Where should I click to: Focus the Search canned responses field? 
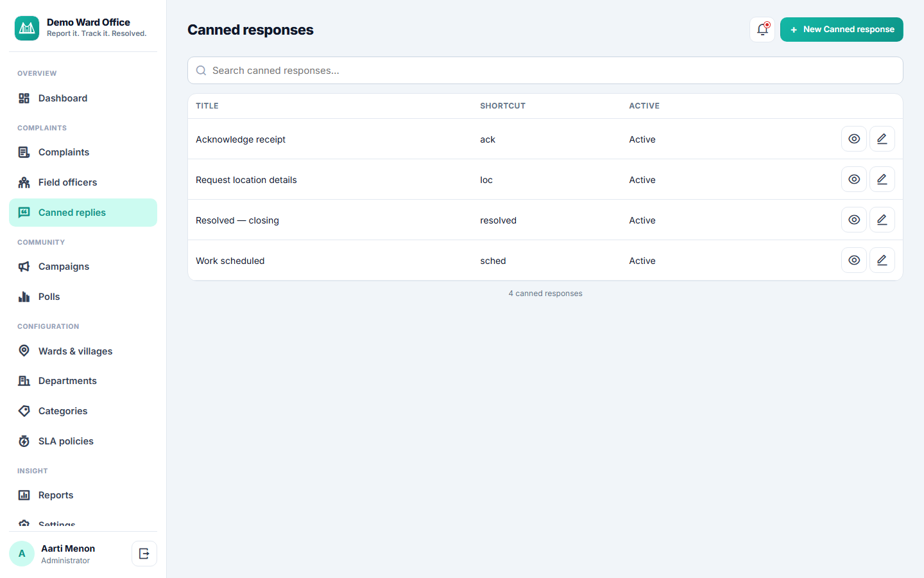pos(545,71)
